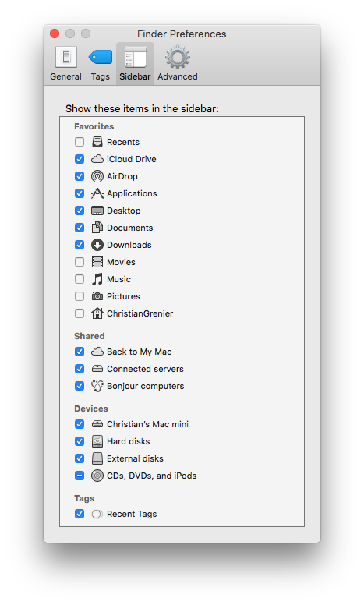This screenshot has height=605, width=364.
Task: Uncheck the Back to My Mac checkbox
Action: pyautogui.click(x=80, y=352)
